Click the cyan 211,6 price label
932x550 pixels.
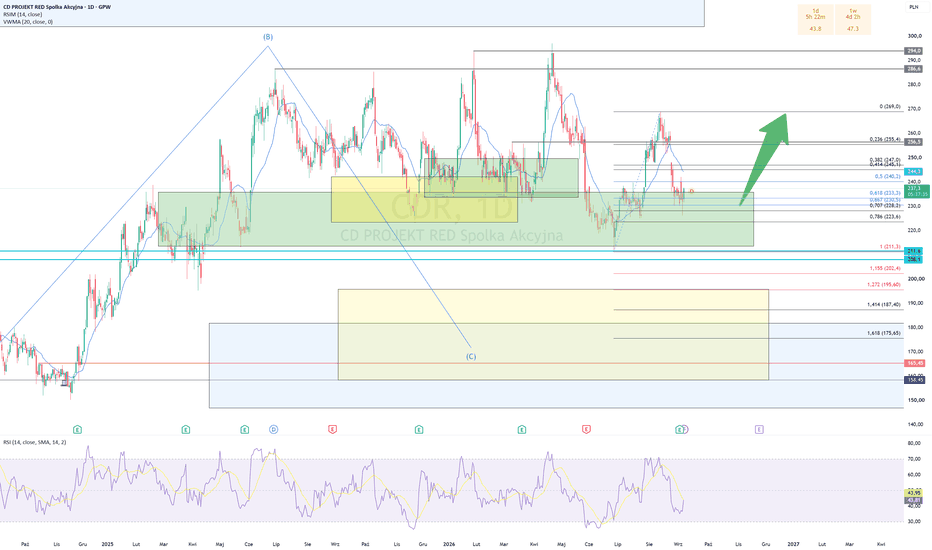(914, 252)
